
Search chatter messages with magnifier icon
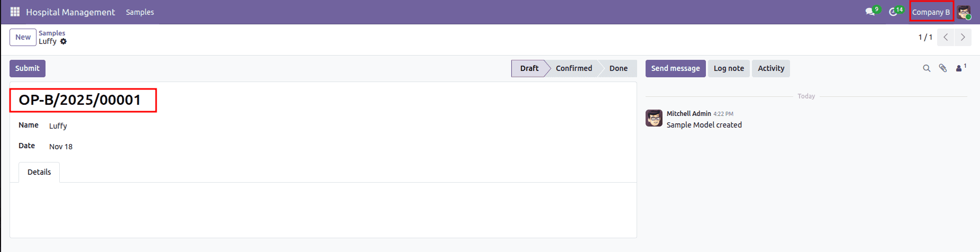(x=927, y=68)
